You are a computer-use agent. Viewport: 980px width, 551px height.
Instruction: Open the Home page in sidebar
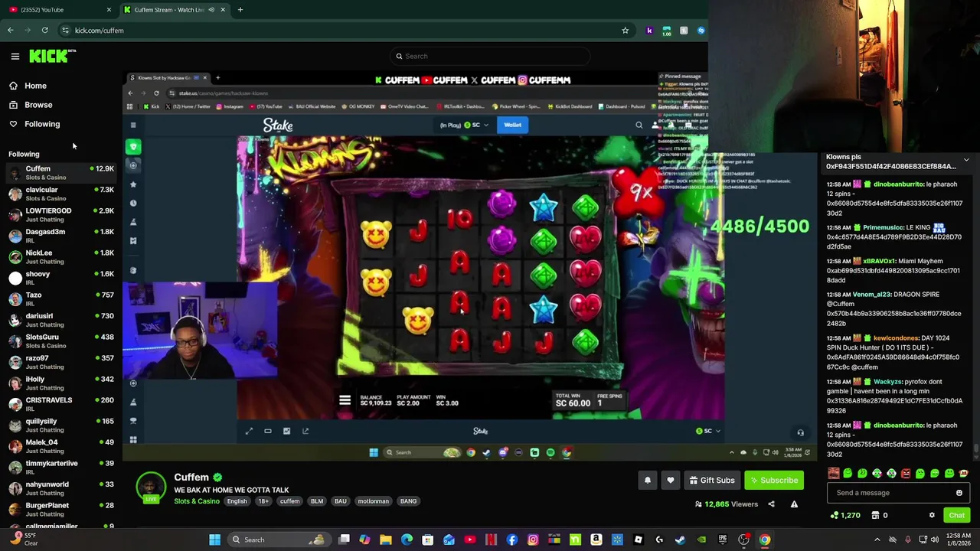[35, 86]
